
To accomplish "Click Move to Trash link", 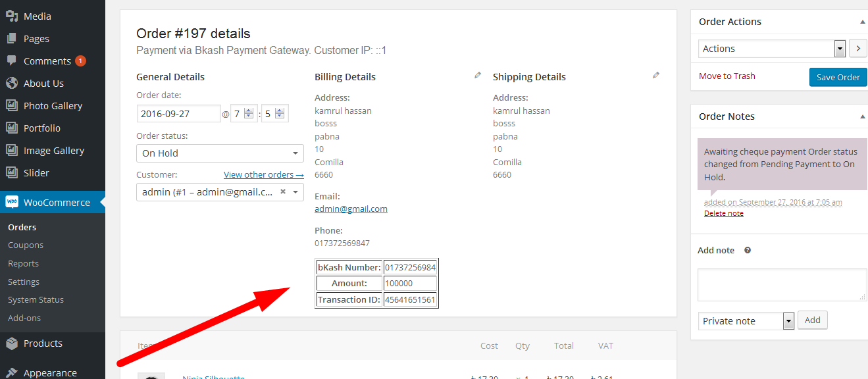I will pyautogui.click(x=727, y=76).
